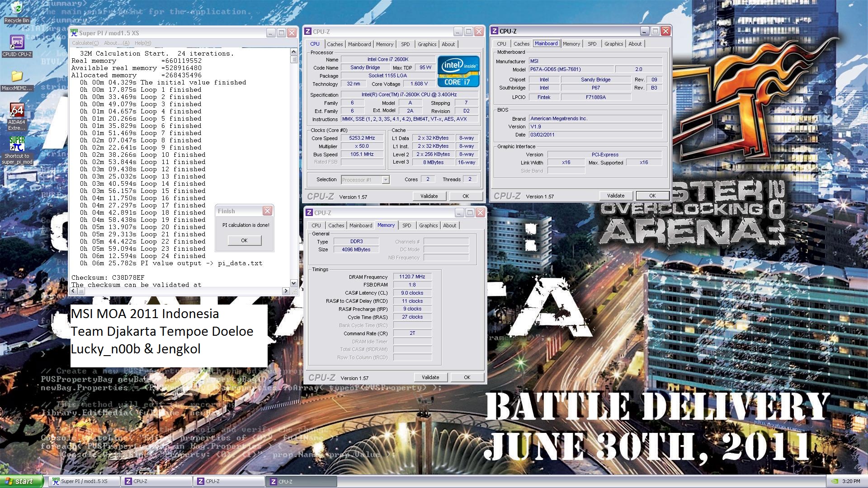Open the Help menu in Super PI
Viewport: 868px width, 488px height.
click(x=142, y=43)
